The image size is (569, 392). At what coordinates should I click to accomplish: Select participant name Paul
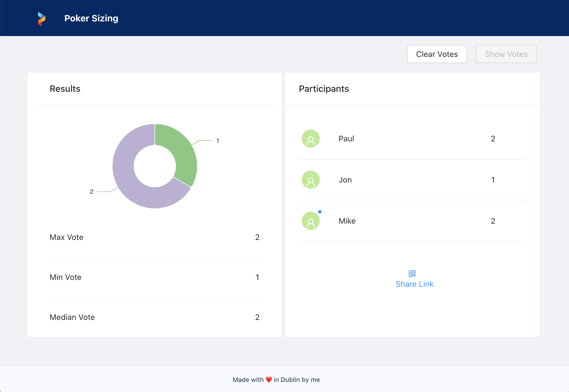(x=346, y=139)
